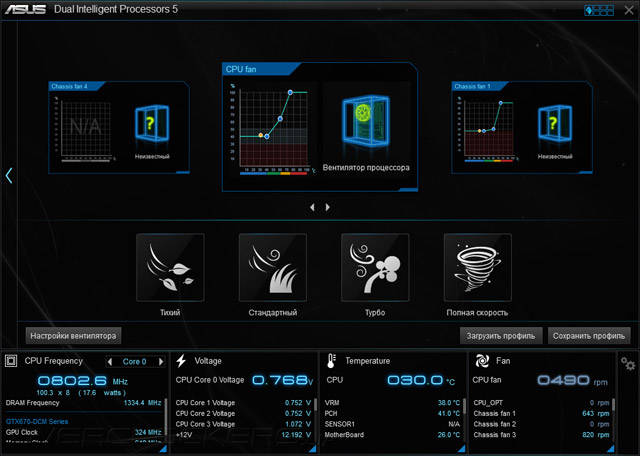
Task: Click the DRAM Frequency row
Action: point(84,403)
